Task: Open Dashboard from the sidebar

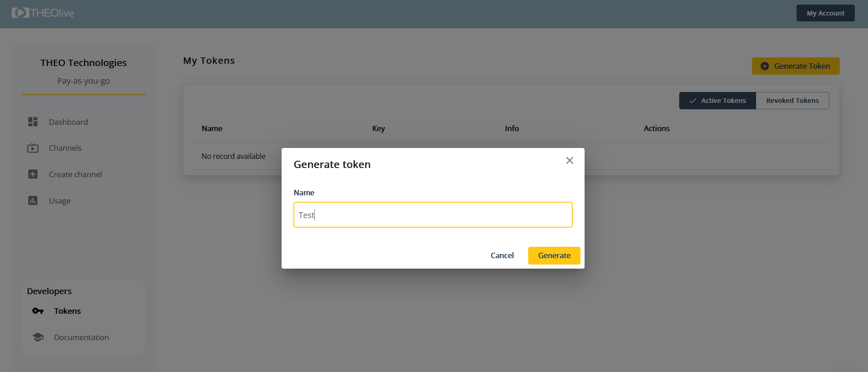Action: coord(68,122)
